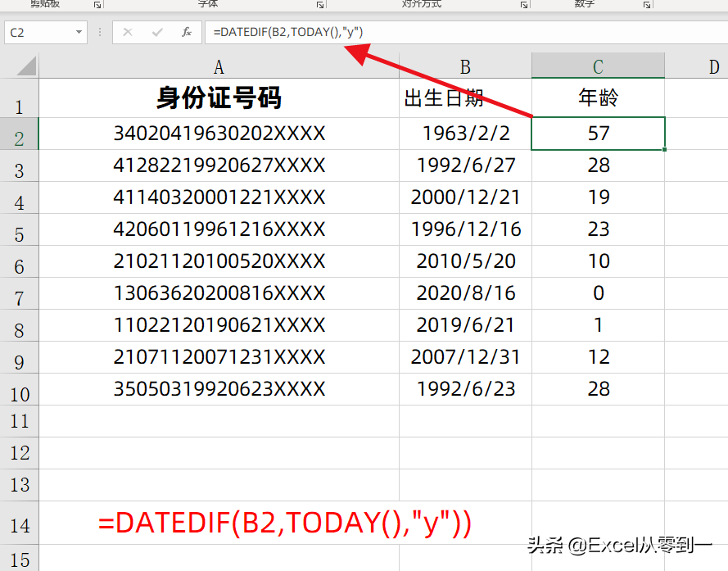Select column A header

(219, 66)
